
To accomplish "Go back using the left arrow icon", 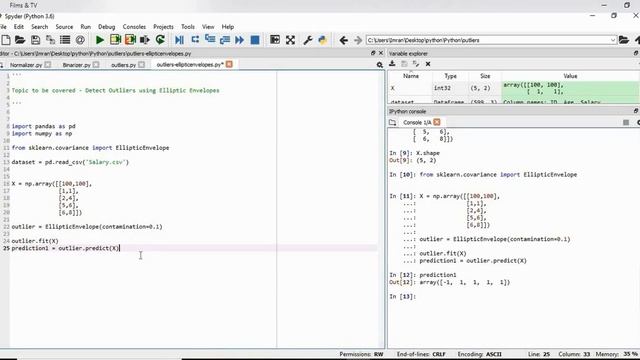I will 344,40.
